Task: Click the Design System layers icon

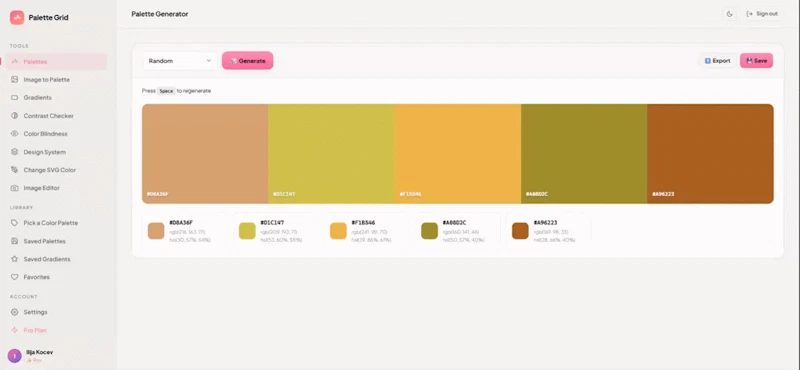Action: click(14, 152)
